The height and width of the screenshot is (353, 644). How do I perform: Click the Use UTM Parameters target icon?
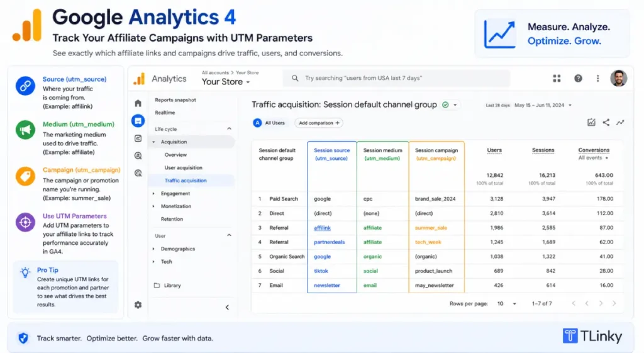tap(25, 222)
